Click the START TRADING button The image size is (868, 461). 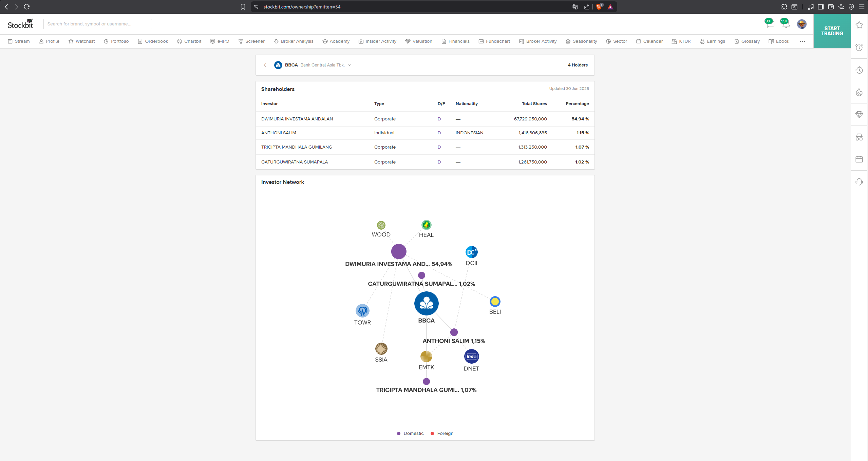pyautogui.click(x=832, y=31)
